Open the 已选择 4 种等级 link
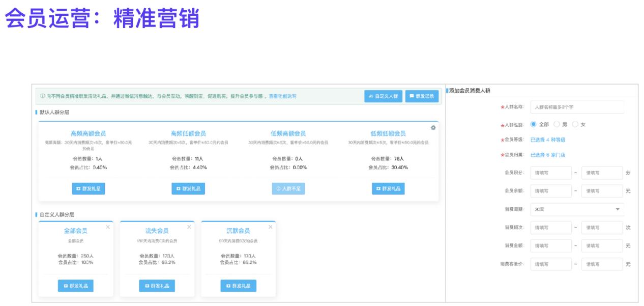This screenshot has height=306, width=644. (548, 140)
